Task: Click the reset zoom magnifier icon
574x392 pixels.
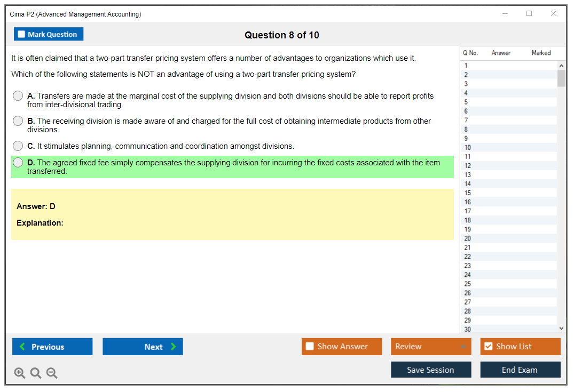Action: 36,373
